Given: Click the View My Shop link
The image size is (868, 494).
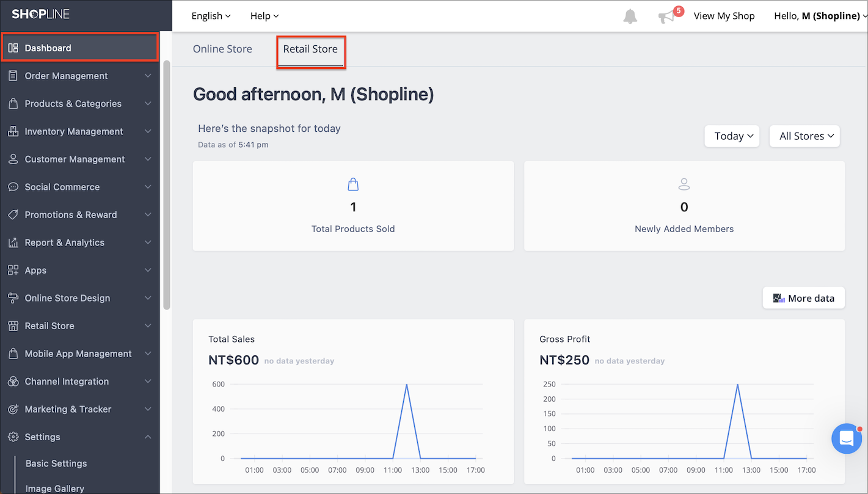Looking at the screenshot, I should pyautogui.click(x=724, y=16).
